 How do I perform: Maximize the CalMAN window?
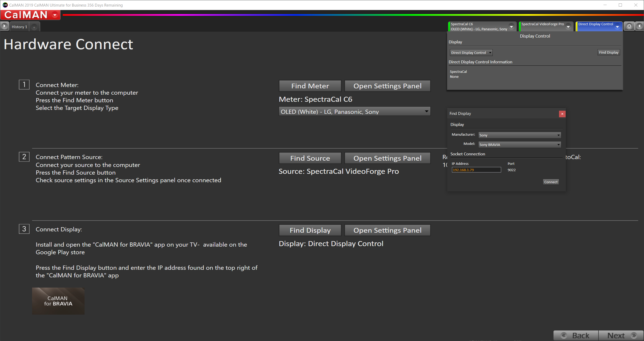point(620,5)
